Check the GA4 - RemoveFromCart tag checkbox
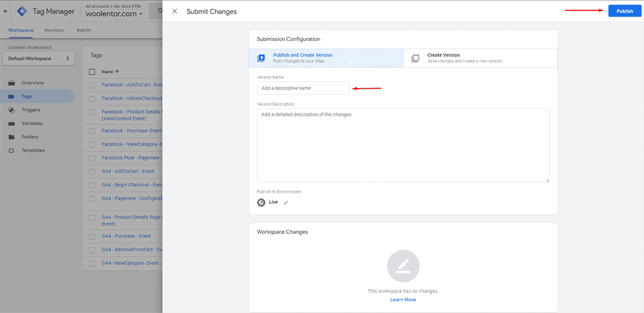 (x=92, y=250)
